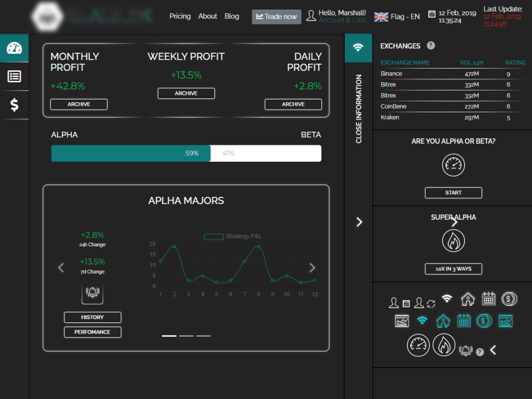Screen dimensions: 532x399
Task: Click the white wifi icon in icon grid
Action: pos(447,298)
